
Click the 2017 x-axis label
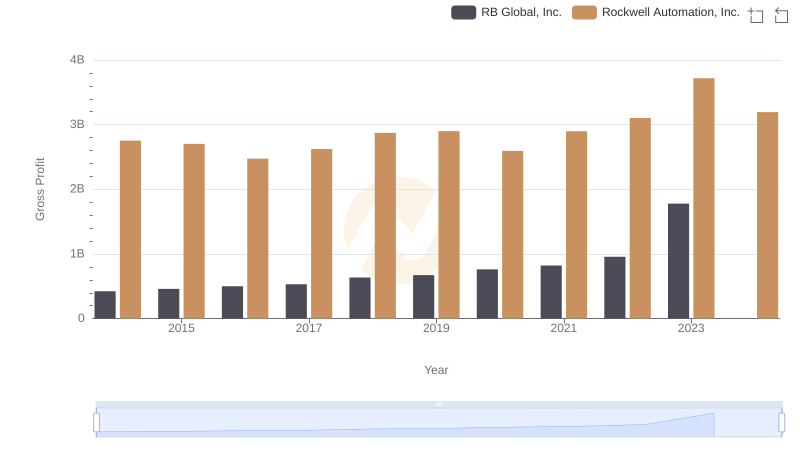309,328
